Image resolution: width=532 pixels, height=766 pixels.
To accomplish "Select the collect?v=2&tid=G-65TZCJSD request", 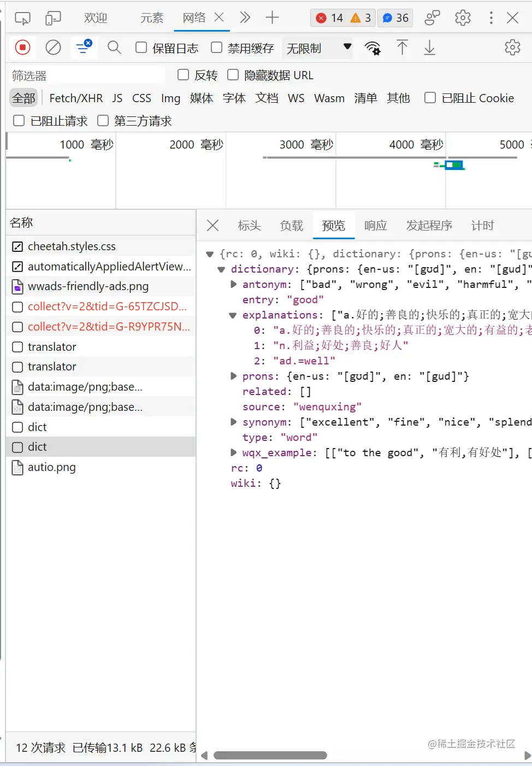I will pyautogui.click(x=101, y=307).
